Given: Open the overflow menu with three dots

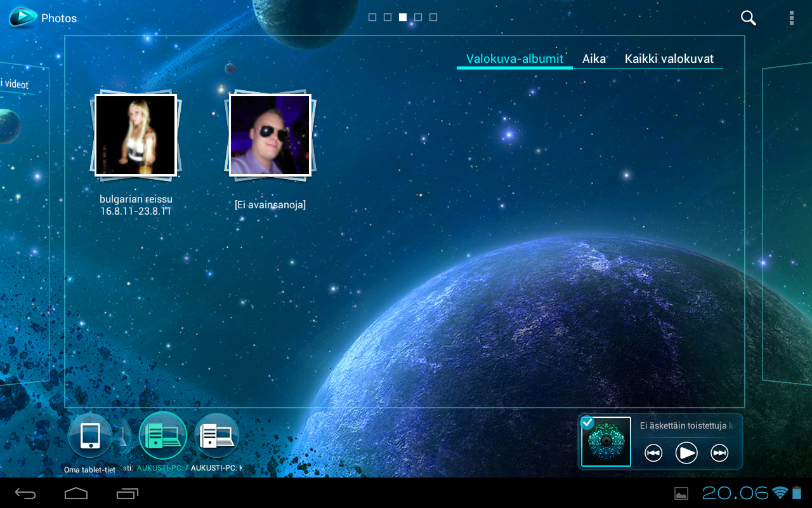Looking at the screenshot, I should 791,18.
